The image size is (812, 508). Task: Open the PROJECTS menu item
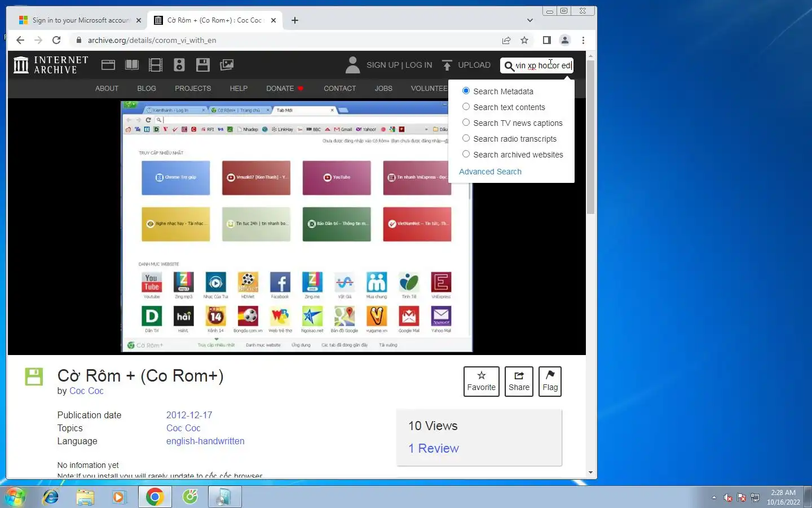tap(193, 89)
